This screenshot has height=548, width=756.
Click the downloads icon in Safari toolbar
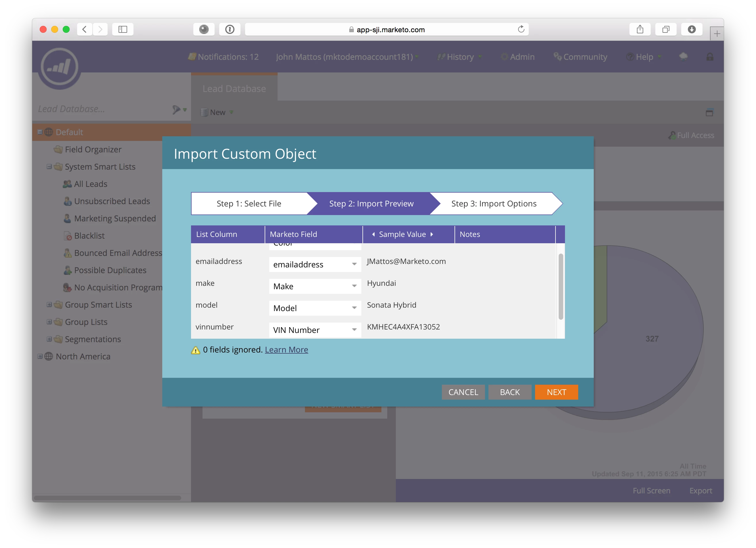click(x=692, y=29)
